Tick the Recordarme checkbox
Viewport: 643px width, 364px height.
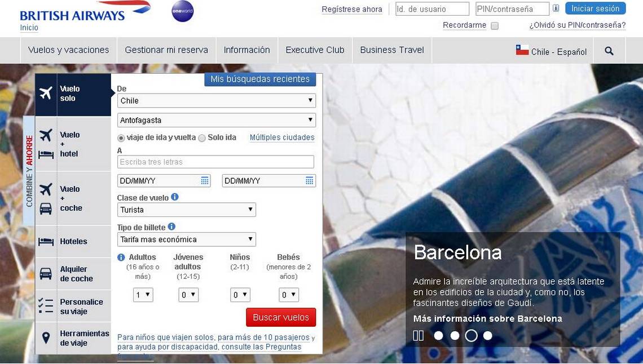click(495, 26)
